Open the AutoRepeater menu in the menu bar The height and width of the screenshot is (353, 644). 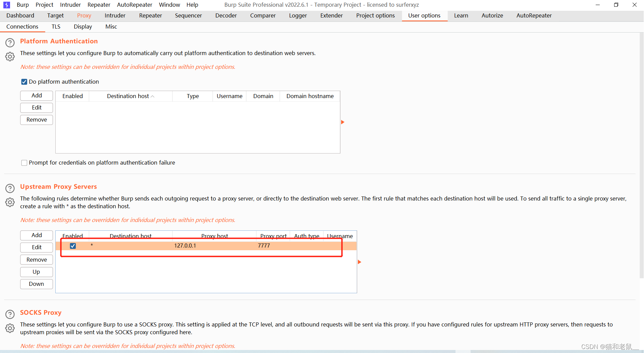(135, 5)
